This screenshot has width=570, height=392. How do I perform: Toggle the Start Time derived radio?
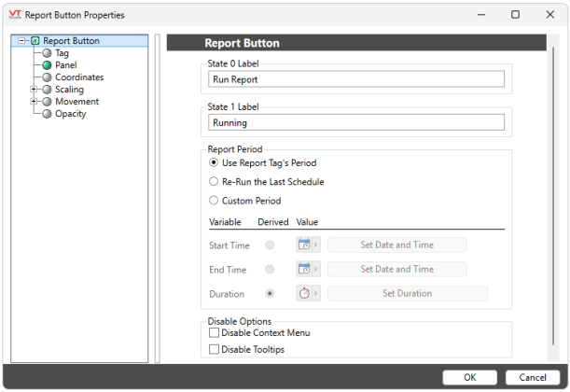tap(270, 245)
